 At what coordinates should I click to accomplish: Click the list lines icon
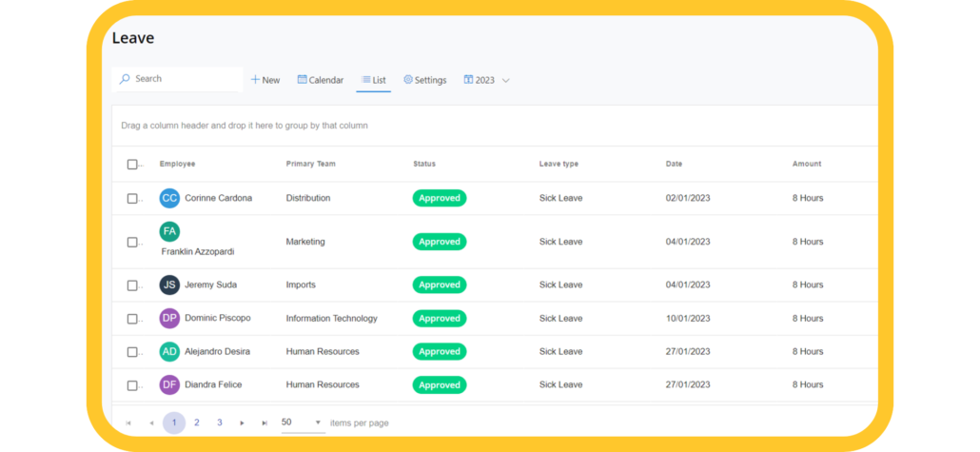coord(365,79)
